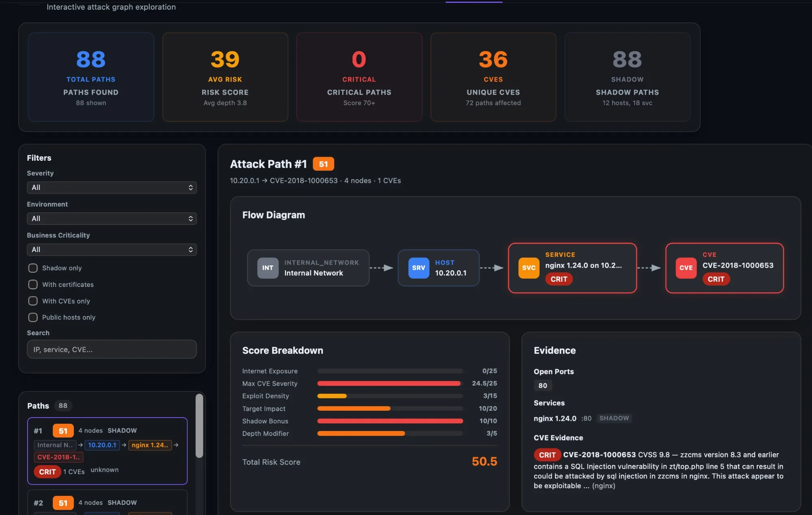Click the 10.20.0.1 chip in path #1 card
Screen dimensions: 812x515
pyautogui.click(x=102, y=445)
